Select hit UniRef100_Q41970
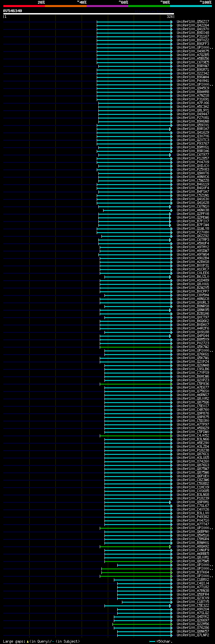Screen dimensions: 215x644 pyautogui.click(x=193, y=29)
